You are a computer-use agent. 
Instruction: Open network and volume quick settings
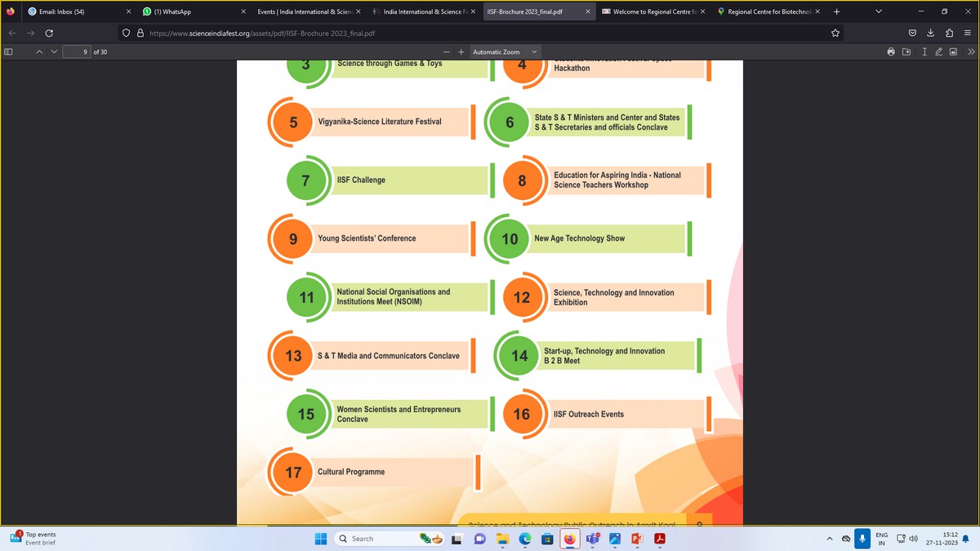(906, 539)
